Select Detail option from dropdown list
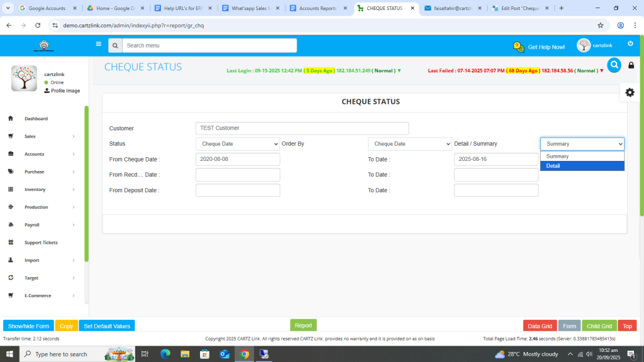 582,166
